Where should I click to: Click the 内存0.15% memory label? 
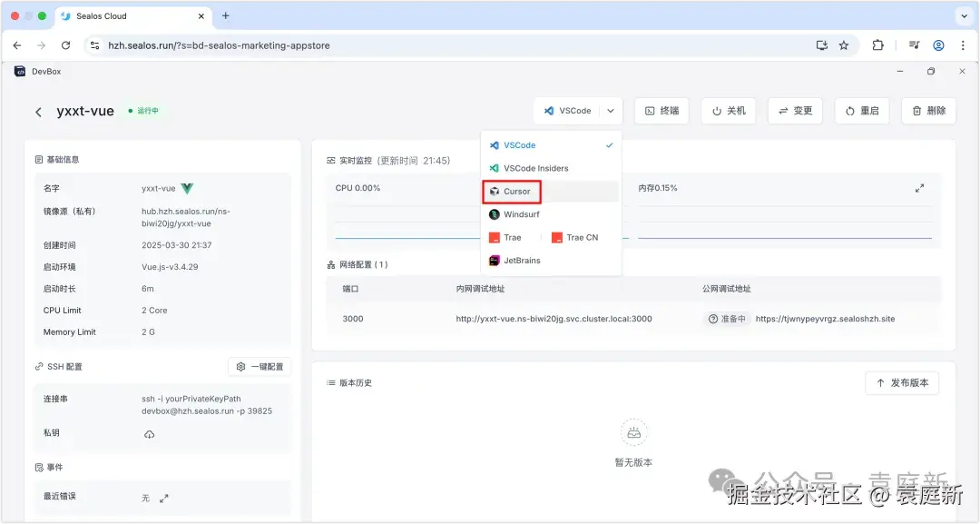(658, 188)
